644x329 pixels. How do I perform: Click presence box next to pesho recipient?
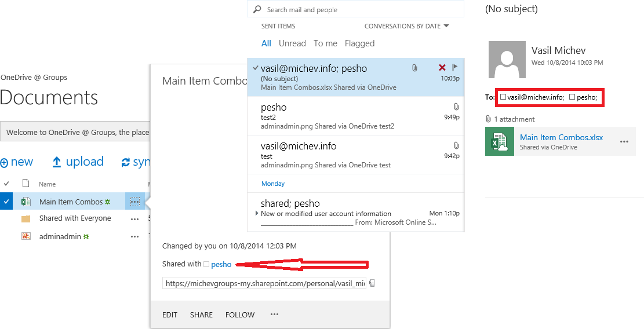click(572, 97)
